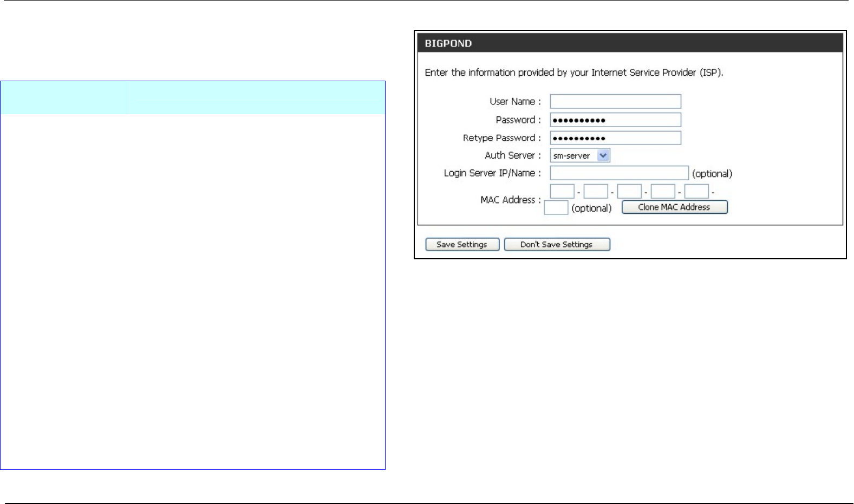The width and height of the screenshot is (854, 504).
Task: Select the fifth MAC Address octet box
Action: pyautogui.click(x=696, y=191)
